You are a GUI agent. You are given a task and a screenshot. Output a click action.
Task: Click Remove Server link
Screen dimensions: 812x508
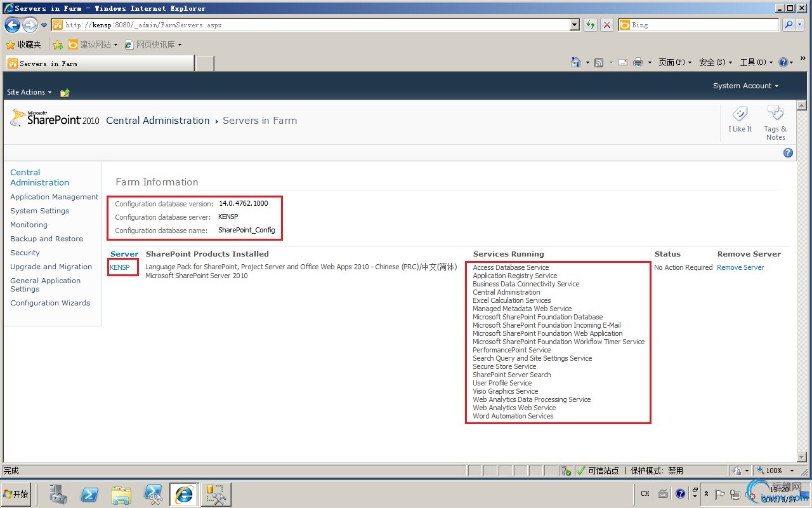740,267
